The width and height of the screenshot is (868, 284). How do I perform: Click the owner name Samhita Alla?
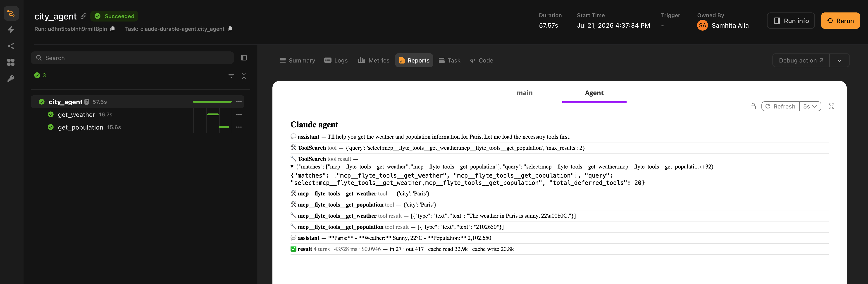pyautogui.click(x=730, y=25)
